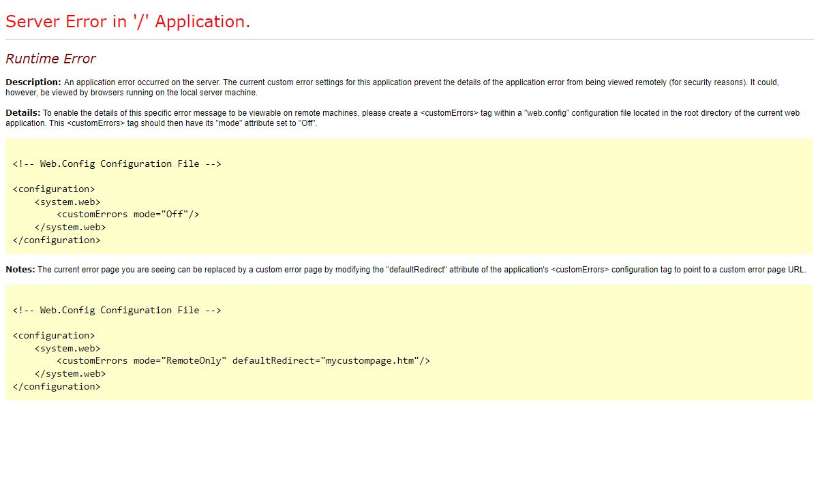Click closing </system.web> tag in first code block
The height and width of the screenshot is (504, 818).
[70, 227]
